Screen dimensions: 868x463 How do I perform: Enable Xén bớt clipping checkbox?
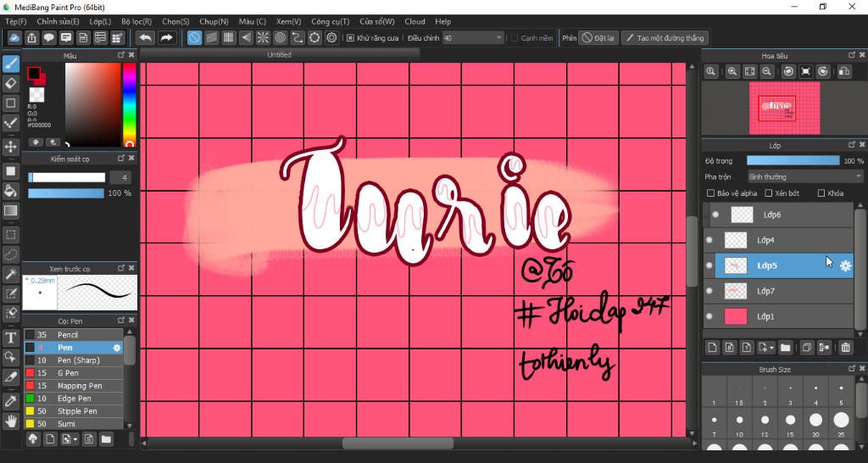(x=768, y=193)
